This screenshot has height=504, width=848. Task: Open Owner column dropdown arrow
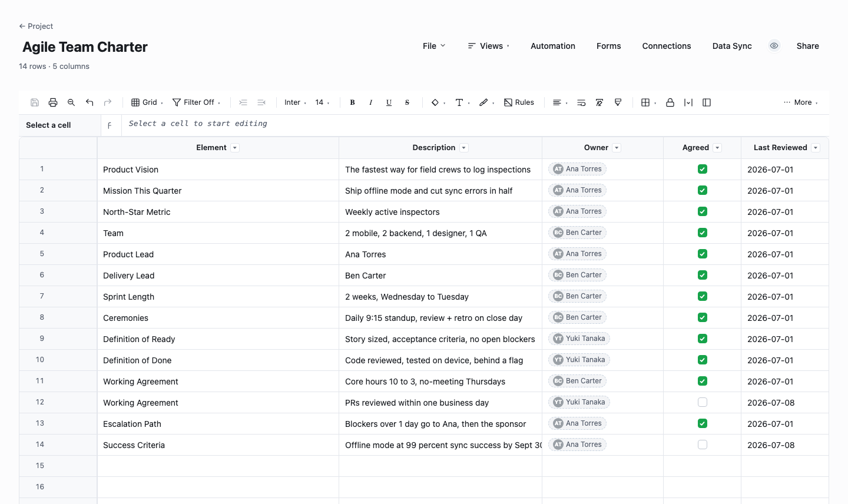click(617, 148)
